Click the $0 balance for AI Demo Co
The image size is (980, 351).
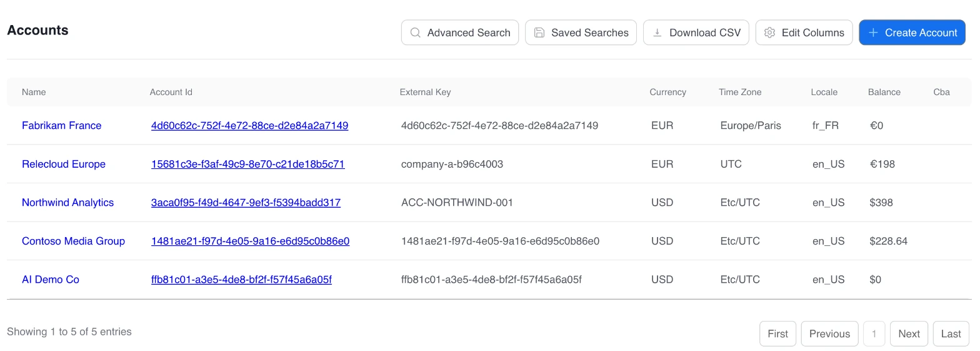click(875, 280)
